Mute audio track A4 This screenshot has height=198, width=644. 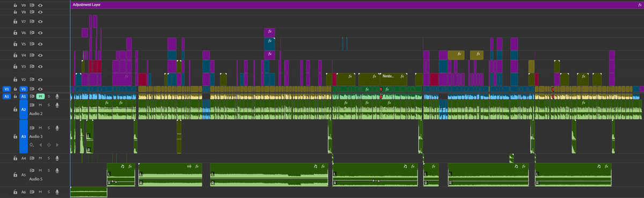coord(41,158)
